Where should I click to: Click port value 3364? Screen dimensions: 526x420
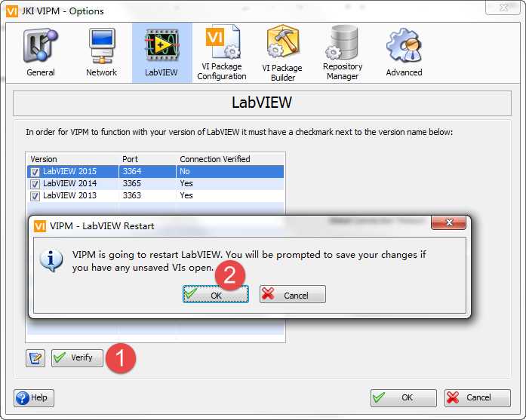[132, 171]
